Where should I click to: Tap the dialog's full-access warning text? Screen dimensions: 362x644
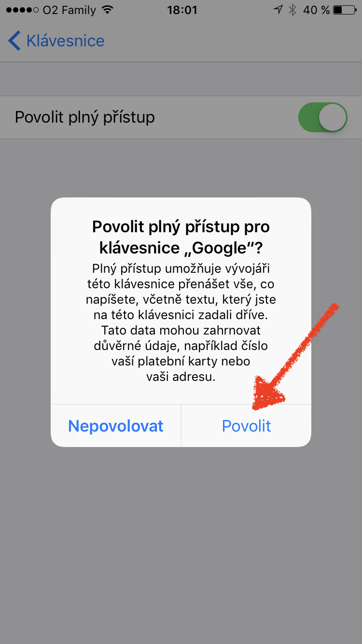coord(181,322)
